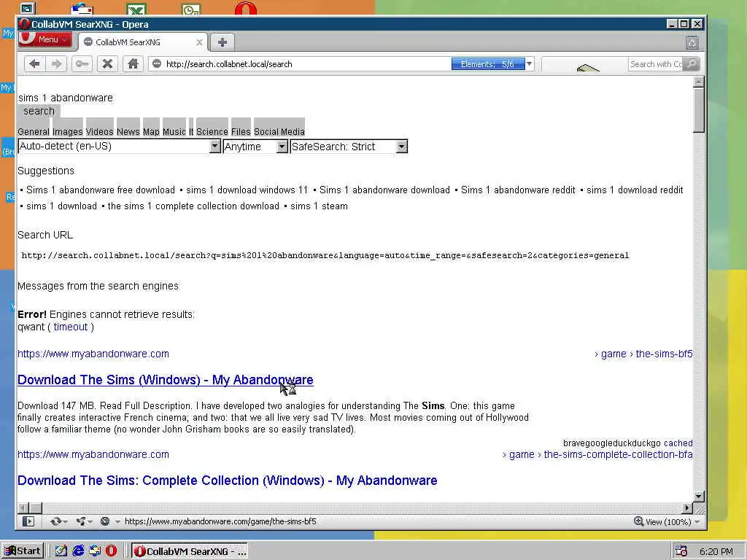This screenshot has width=747, height=560.
Task: Click the system tray scheduler icon
Action: coord(681,551)
